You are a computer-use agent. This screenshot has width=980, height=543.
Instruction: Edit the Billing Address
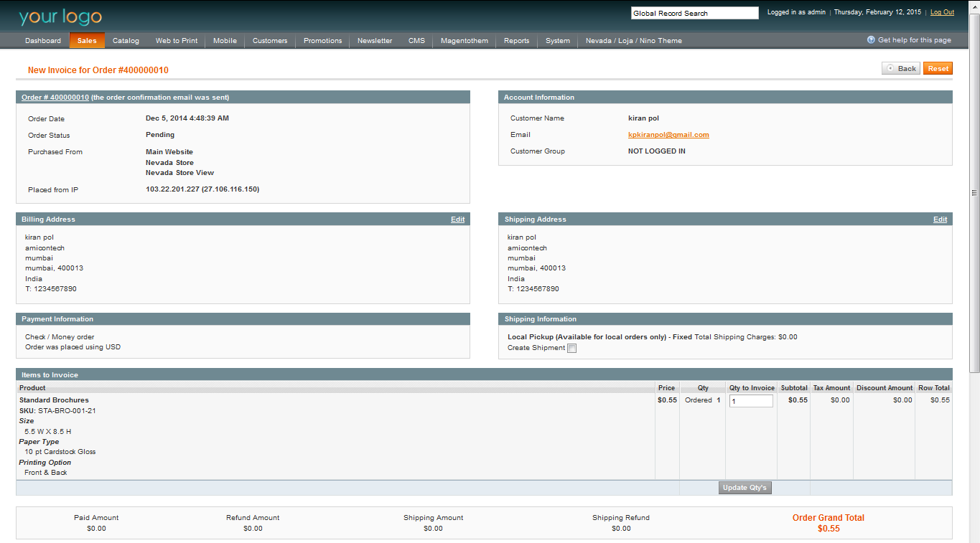tap(457, 219)
